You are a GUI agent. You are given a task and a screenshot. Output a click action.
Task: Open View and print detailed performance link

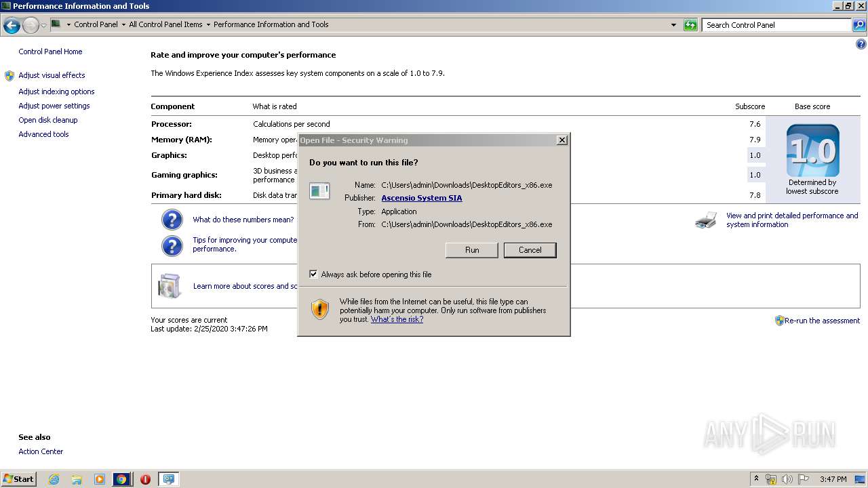(792, 220)
